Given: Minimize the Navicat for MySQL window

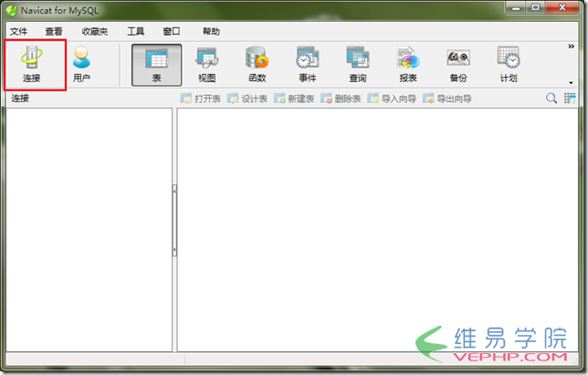Looking at the screenshot, I should (x=516, y=7).
